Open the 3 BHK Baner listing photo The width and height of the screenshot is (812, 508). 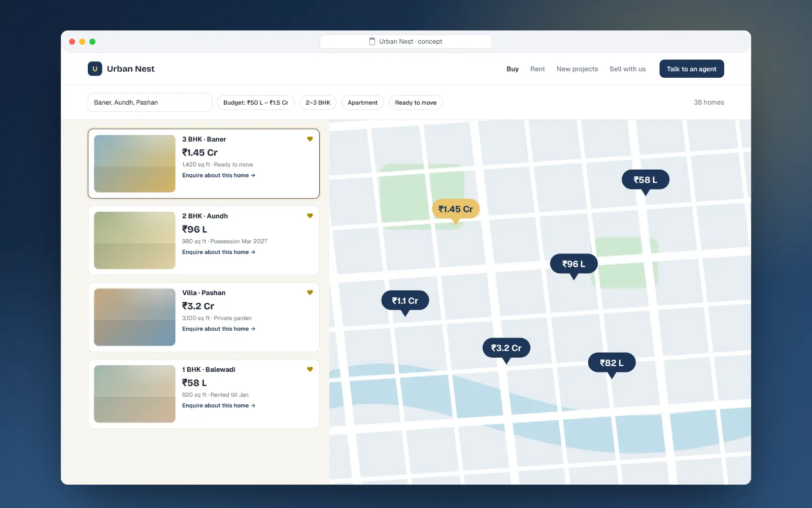coord(134,164)
